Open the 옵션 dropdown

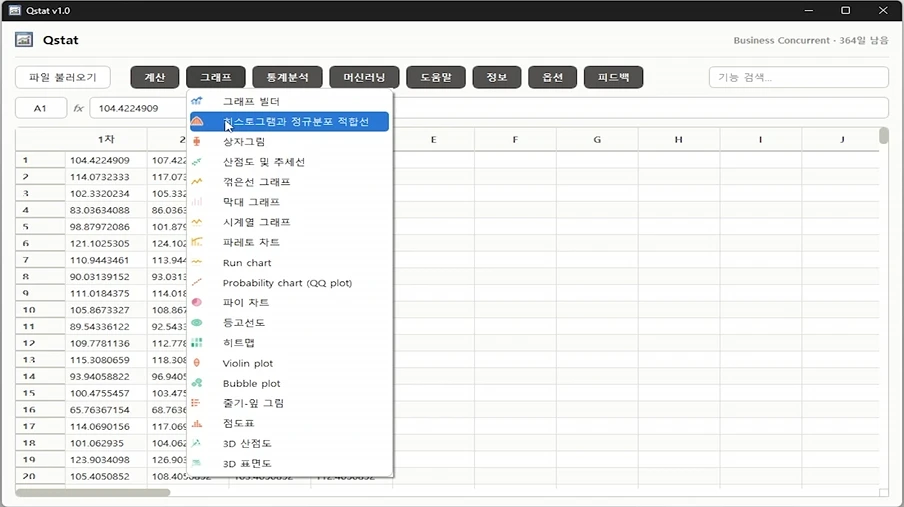pyautogui.click(x=552, y=77)
